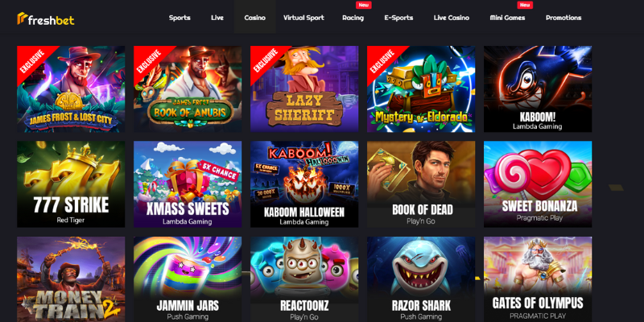Image resolution: width=644 pixels, height=322 pixels.
Task: Open the Racing section
Action: point(353,18)
